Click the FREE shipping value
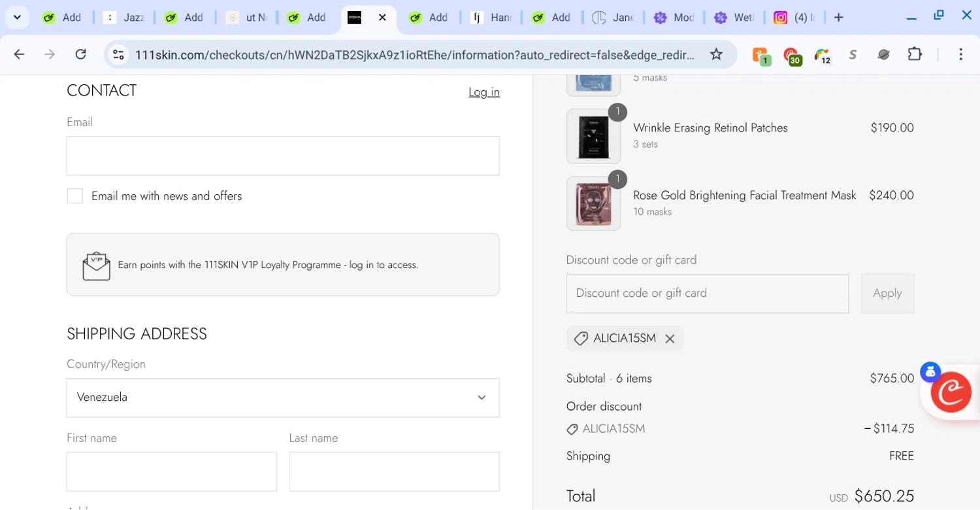The height and width of the screenshot is (510, 980). coord(902,456)
